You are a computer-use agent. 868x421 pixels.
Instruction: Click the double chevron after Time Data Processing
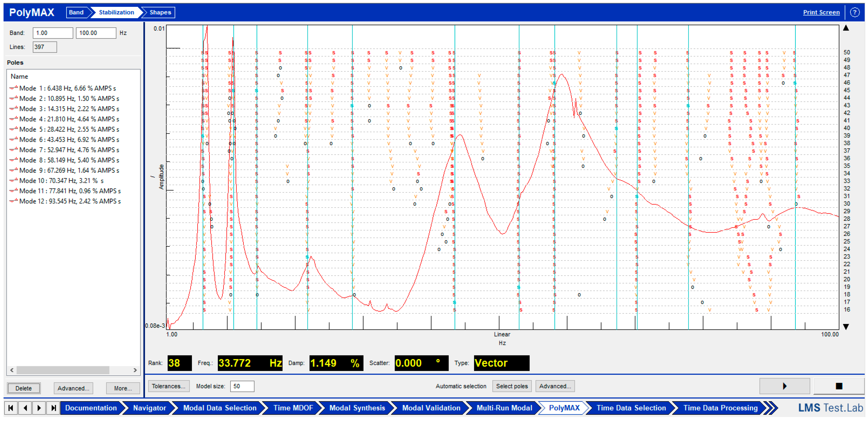tap(771, 408)
